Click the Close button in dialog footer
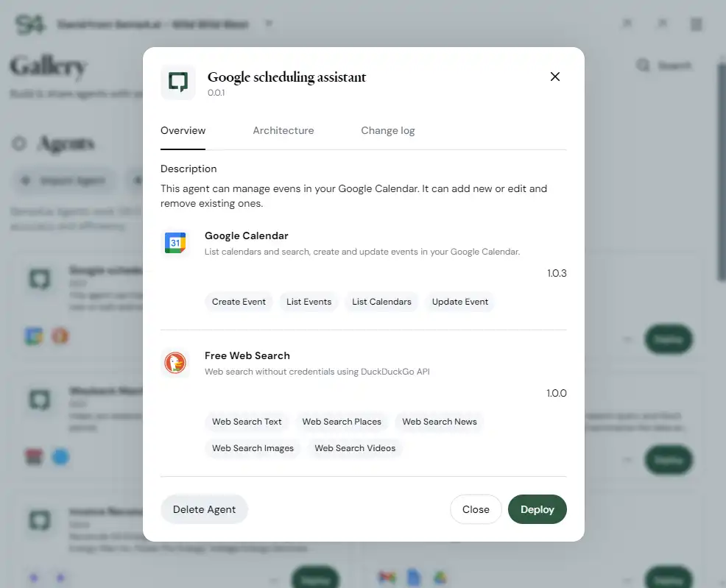This screenshot has width=726, height=588. click(476, 509)
